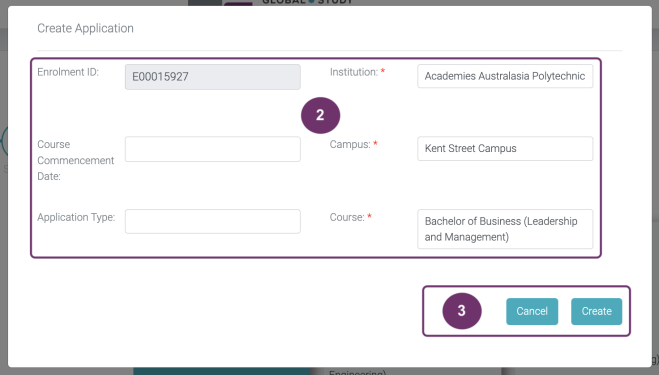Click the Course label text
Screen dimensions: 659x375
click(x=347, y=217)
